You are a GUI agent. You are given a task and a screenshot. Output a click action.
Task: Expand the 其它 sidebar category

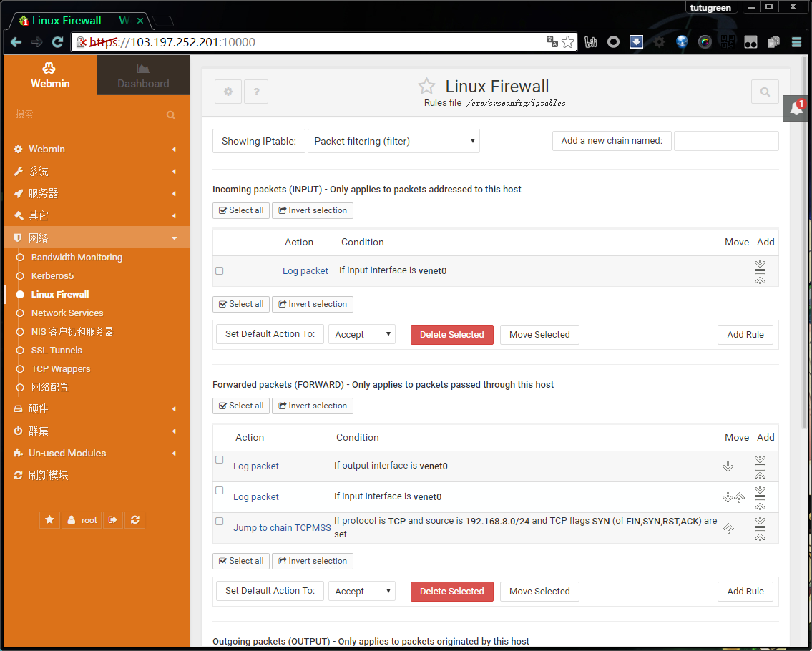[x=96, y=215]
